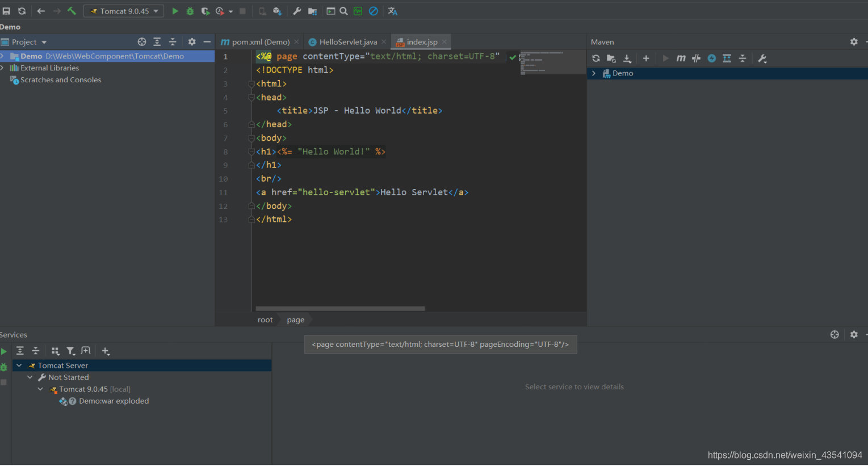Click the Run Anything terminal-style icon
Image resolution: width=868 pixels, height=466 pixels.
330,11
